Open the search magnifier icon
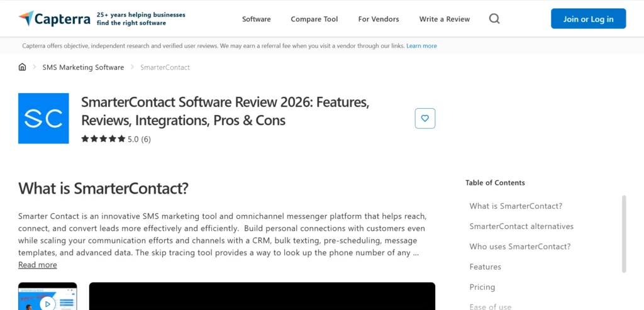 494,19
